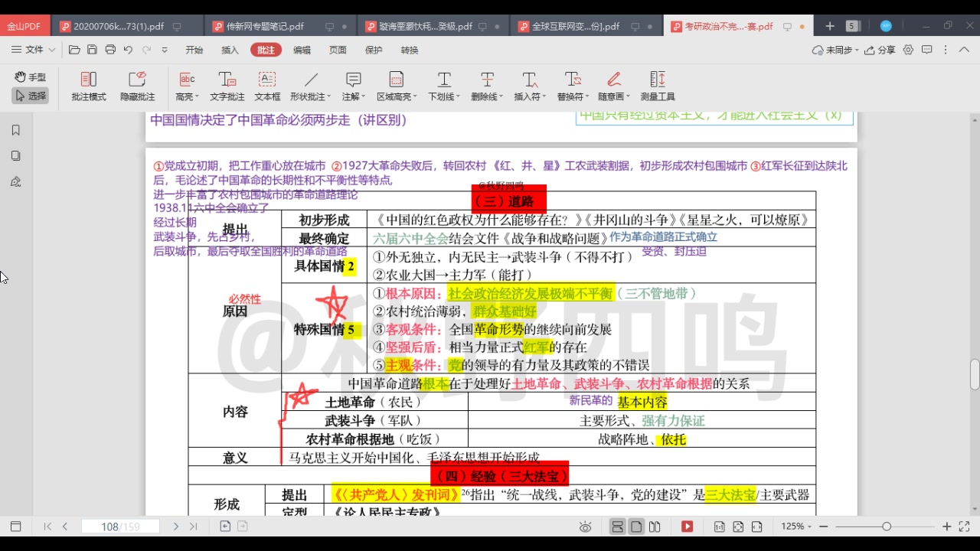Open the 125% zoom level dropdown
980x551 pixels.
click(x=796, y=527)
